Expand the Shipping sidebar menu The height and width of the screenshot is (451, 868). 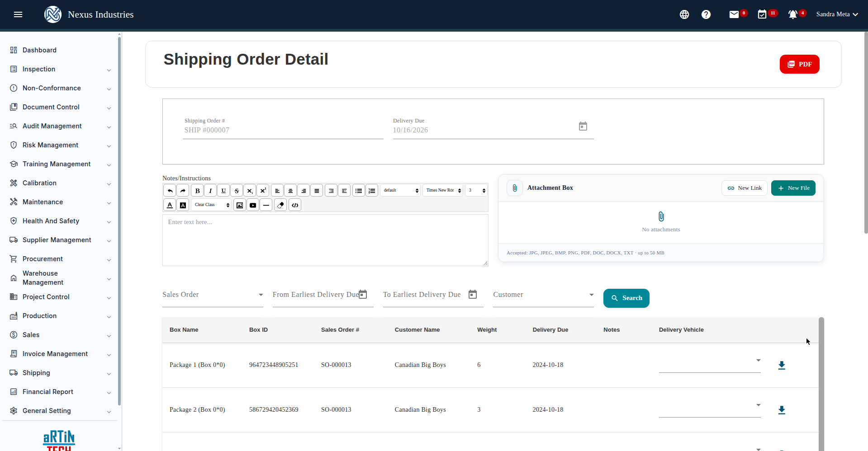point(60,373)
